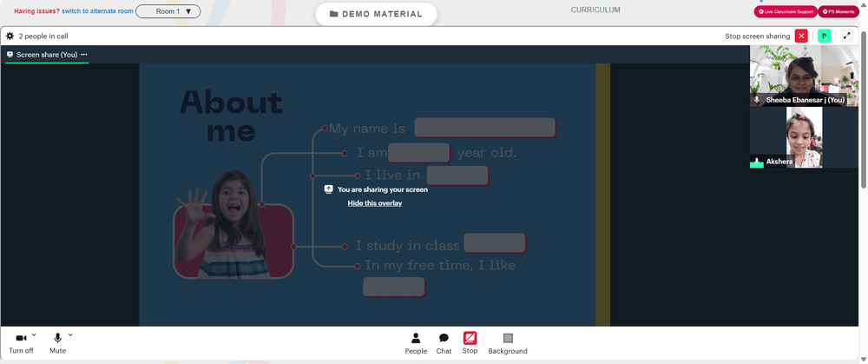The height and width of the screenshot is (364, 868).
Task: Open the Chat icon
Action: 444,338
